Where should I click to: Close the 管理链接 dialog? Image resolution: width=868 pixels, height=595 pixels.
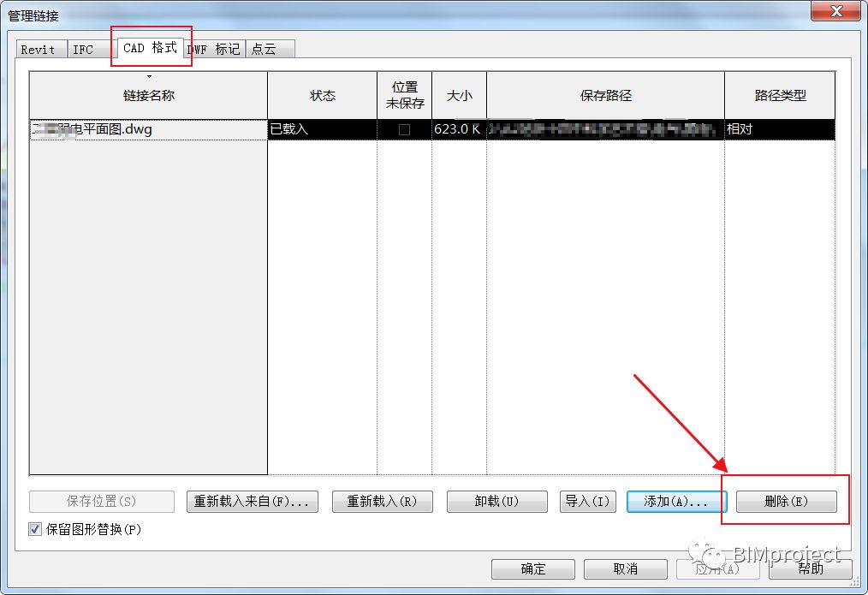(835, 11)
